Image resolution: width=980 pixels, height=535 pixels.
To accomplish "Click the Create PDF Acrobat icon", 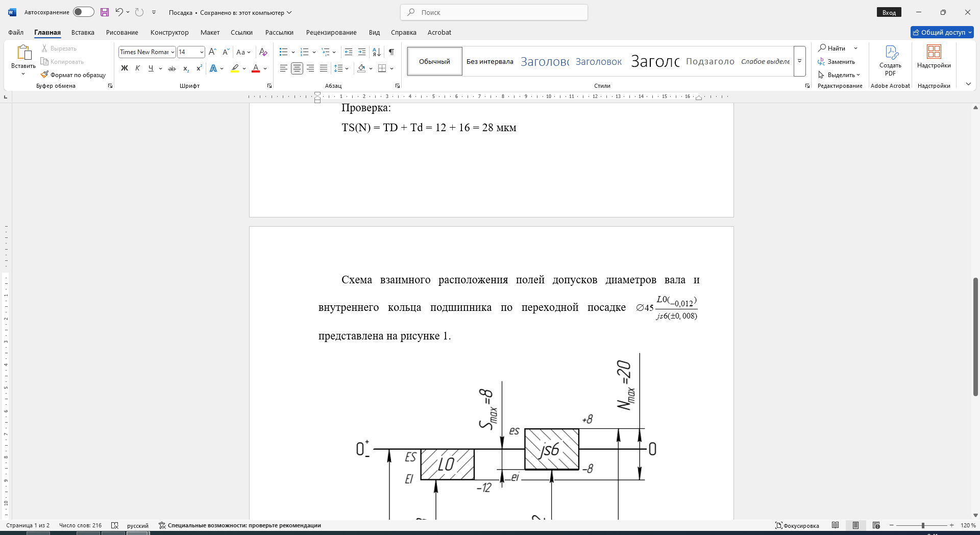I will (890, 60).
